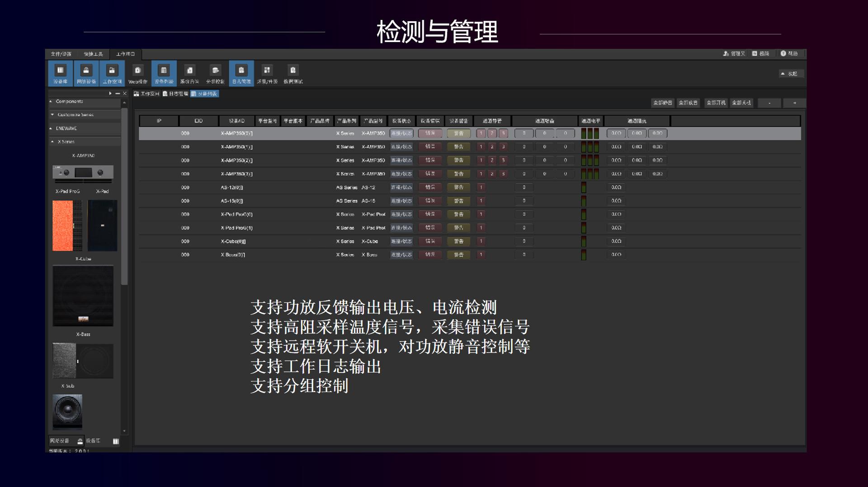Open the 设备库 toolbar icon

point(60,73)
